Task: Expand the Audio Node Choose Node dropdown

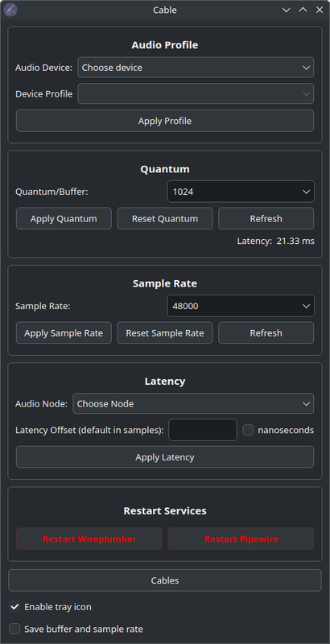Action: (193, 404)
